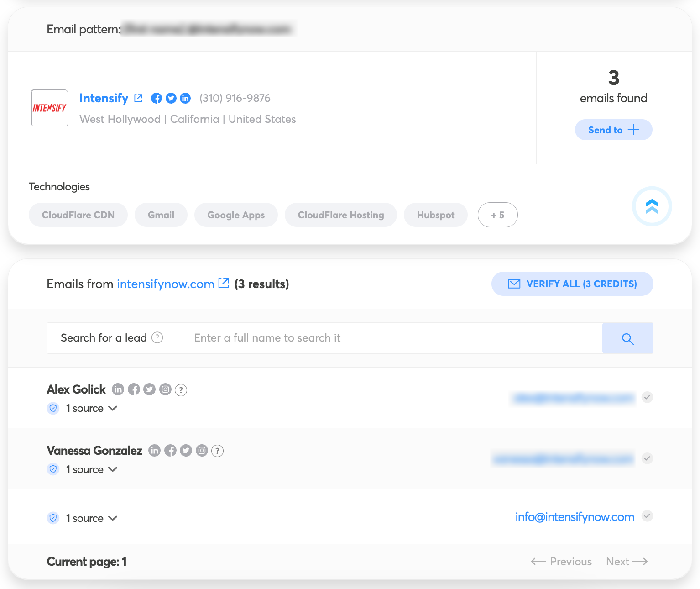
Task: Click Alex Golick name
Action: click(76, 389)
